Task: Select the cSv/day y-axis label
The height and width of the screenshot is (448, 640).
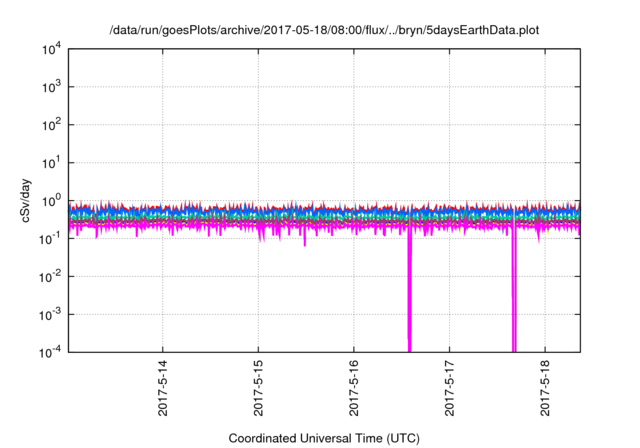Action: [x=26, y=200]
